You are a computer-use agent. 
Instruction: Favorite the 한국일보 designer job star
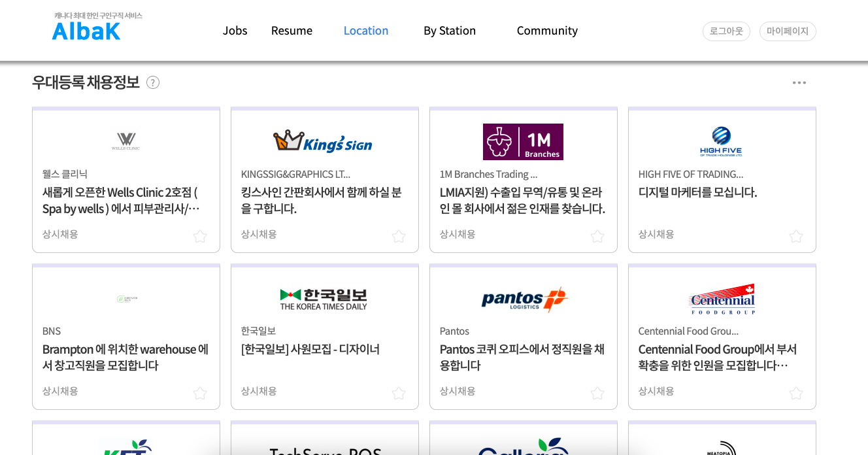tap(399, 393)
